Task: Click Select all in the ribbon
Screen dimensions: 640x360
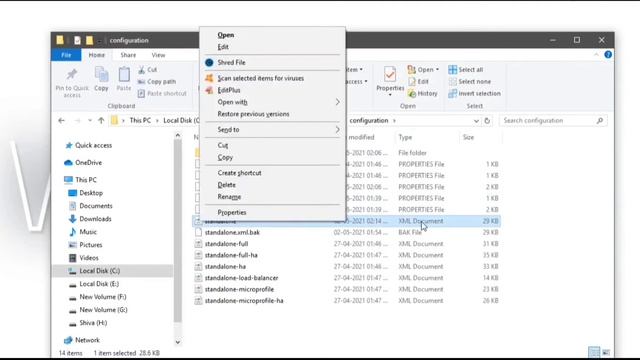Action: (x=466, y=70)
